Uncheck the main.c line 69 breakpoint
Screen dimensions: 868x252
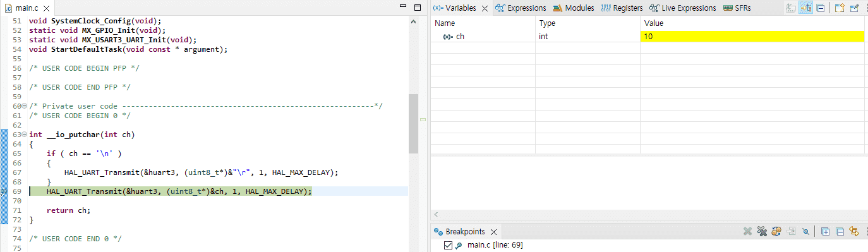point(448,245)
